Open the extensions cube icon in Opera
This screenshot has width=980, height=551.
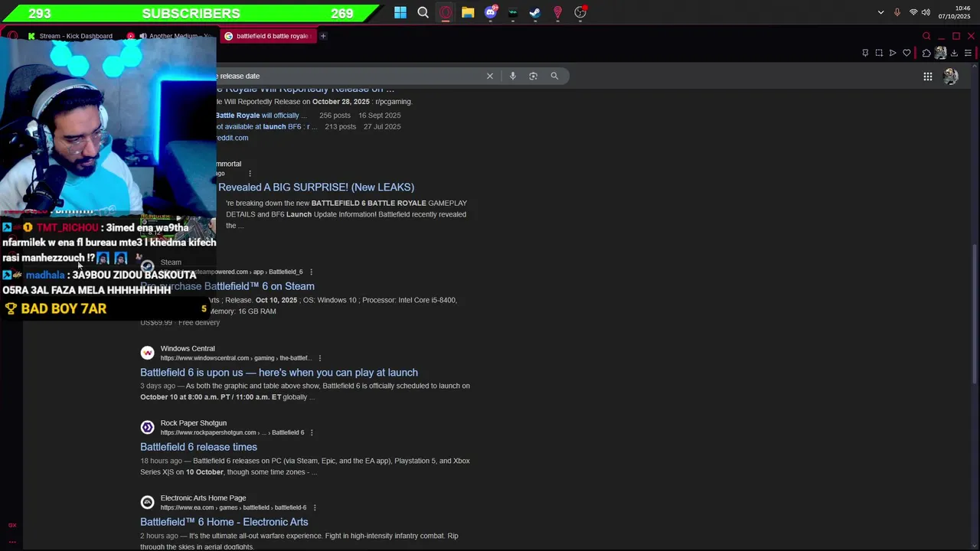pos(926,53)
